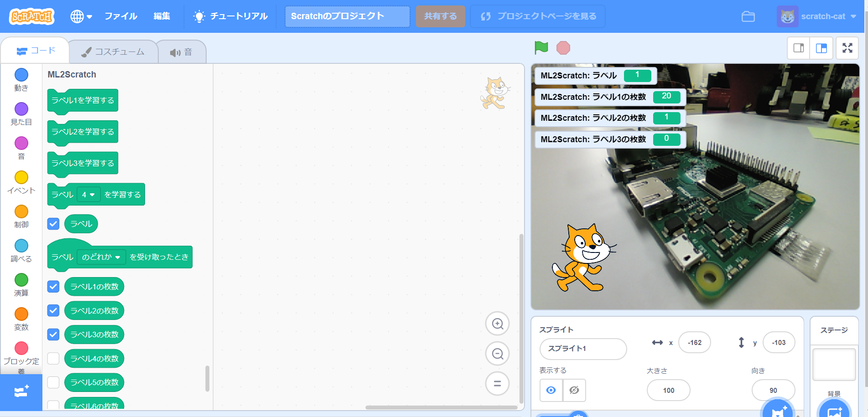Select the ブロック定義 My Blocks category

click(x=21, y=358)
